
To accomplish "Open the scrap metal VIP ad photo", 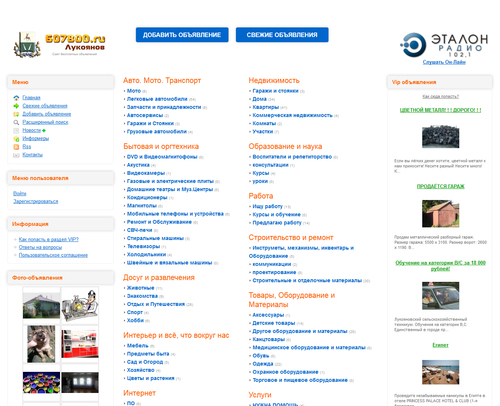I will coord(440,137).
